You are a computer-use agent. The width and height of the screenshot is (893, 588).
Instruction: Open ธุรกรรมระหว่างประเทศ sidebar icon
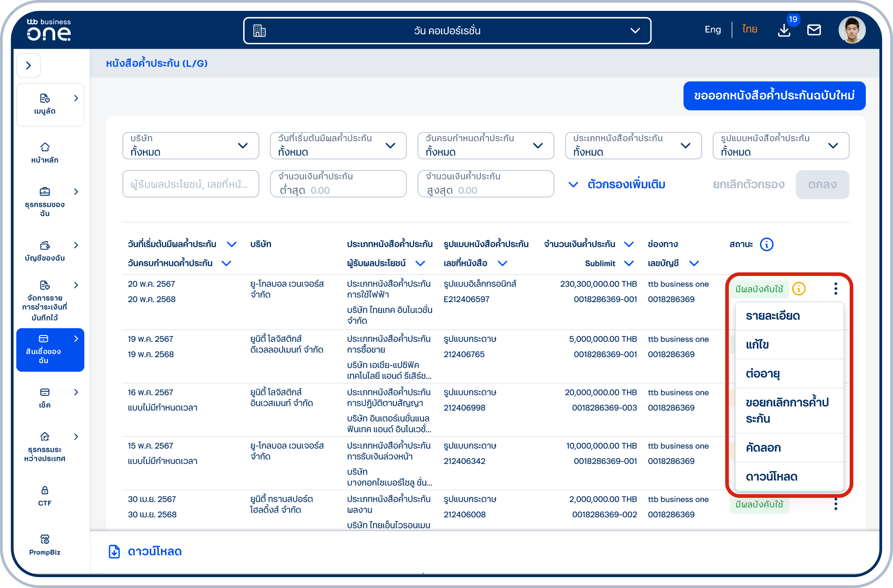45,436
